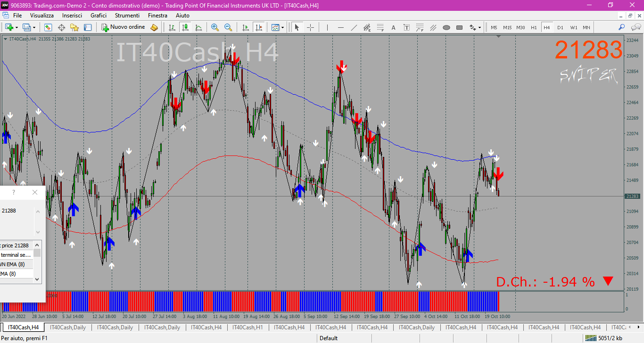This screenshot has height=343, width=644.
Task: Switch to the IT40Cash,H1 chart tab
Action: coord(248,327)
